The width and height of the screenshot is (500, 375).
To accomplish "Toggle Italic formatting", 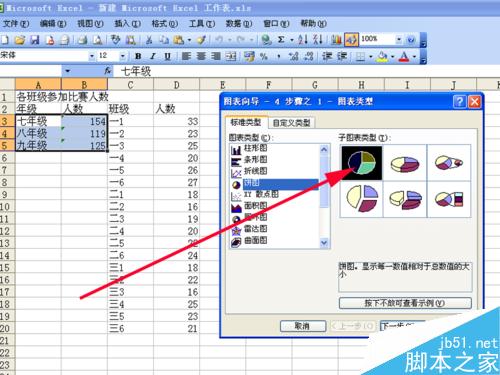I will point(153,56).
